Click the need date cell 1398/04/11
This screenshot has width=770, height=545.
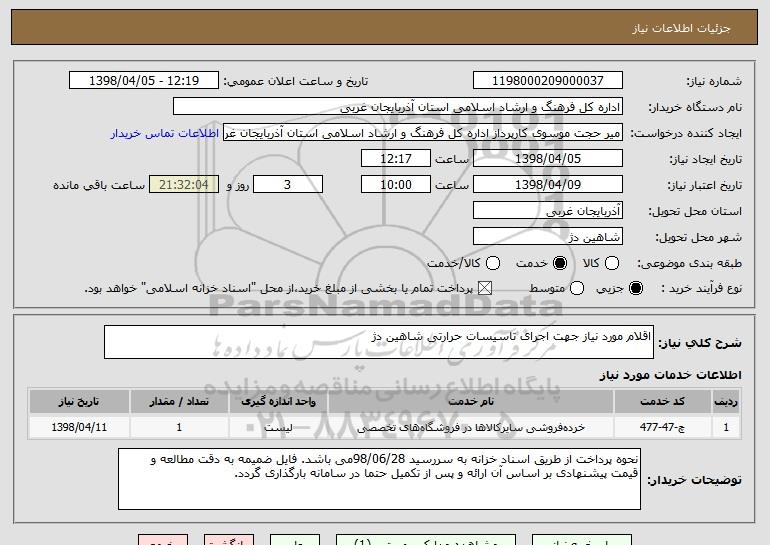click(x=79, y=427)
